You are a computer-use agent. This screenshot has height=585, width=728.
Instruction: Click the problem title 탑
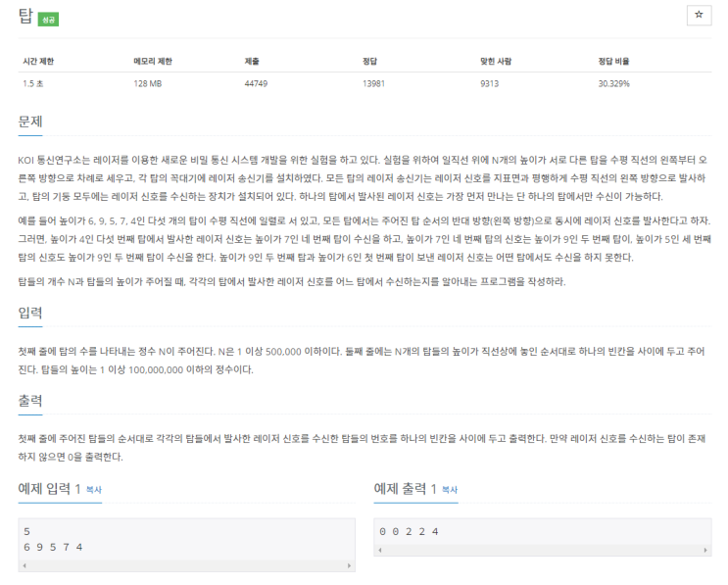[x=25, y=17]
